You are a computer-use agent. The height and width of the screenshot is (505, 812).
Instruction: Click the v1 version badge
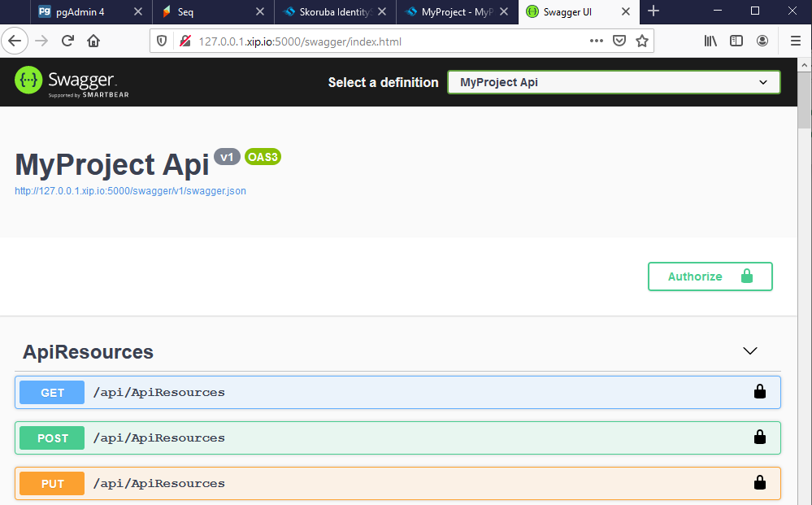point(227,157)
